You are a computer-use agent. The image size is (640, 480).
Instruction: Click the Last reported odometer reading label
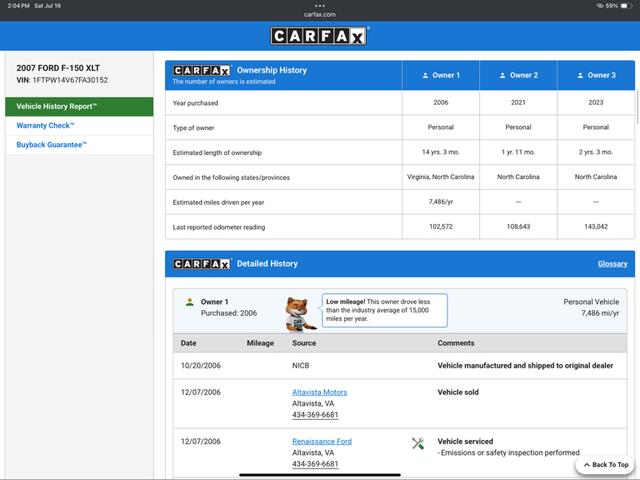click(x=219, y=227)
